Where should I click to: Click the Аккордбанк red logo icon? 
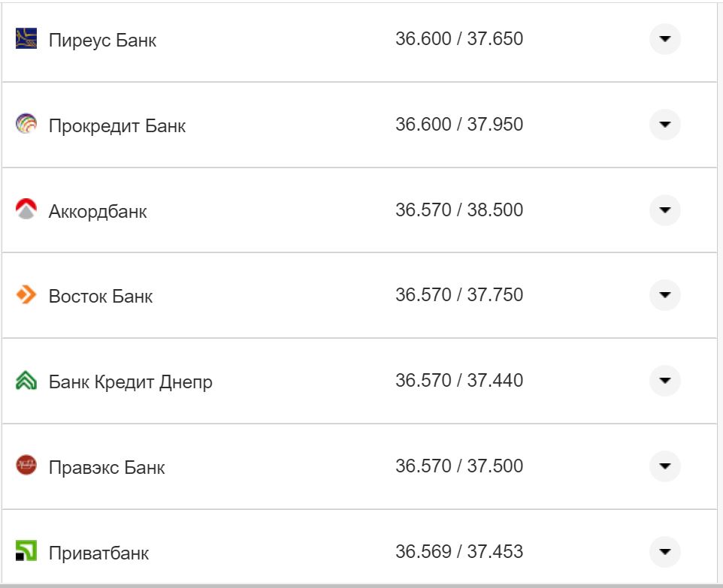click(26, 210)
